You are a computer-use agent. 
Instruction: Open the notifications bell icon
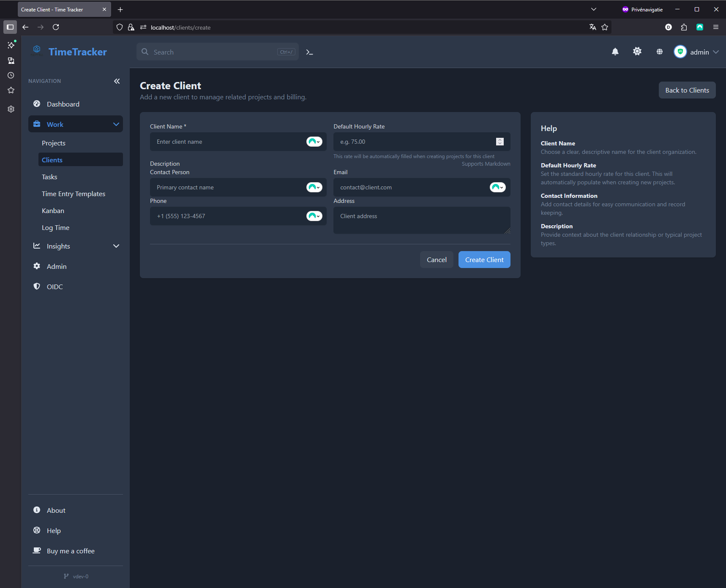click(615, 52)
